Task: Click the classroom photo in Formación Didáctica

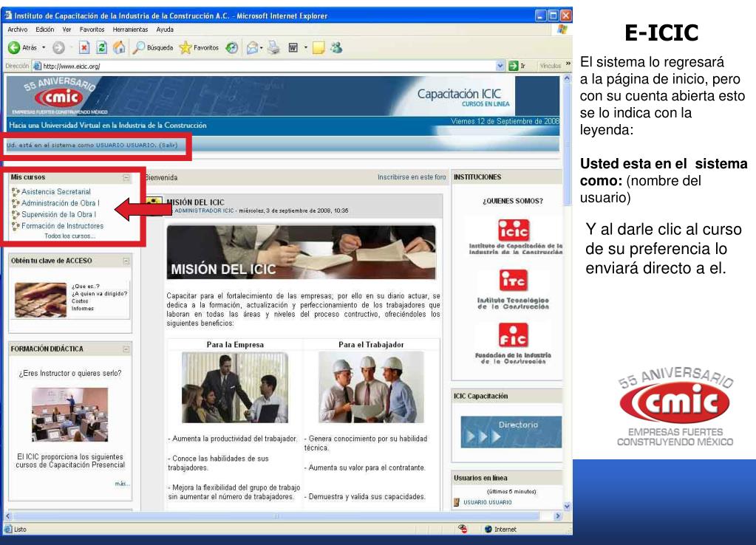Action: (x=70, y=414)
